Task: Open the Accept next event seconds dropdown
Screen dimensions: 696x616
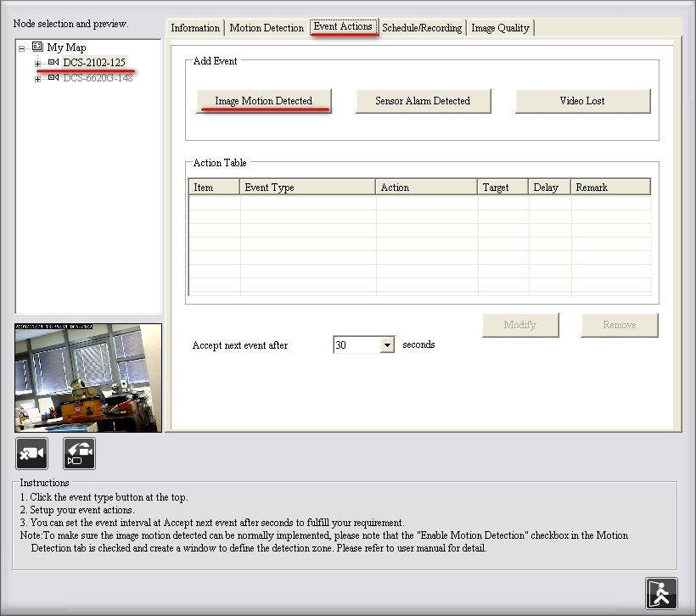Action: tap(387, 345)
